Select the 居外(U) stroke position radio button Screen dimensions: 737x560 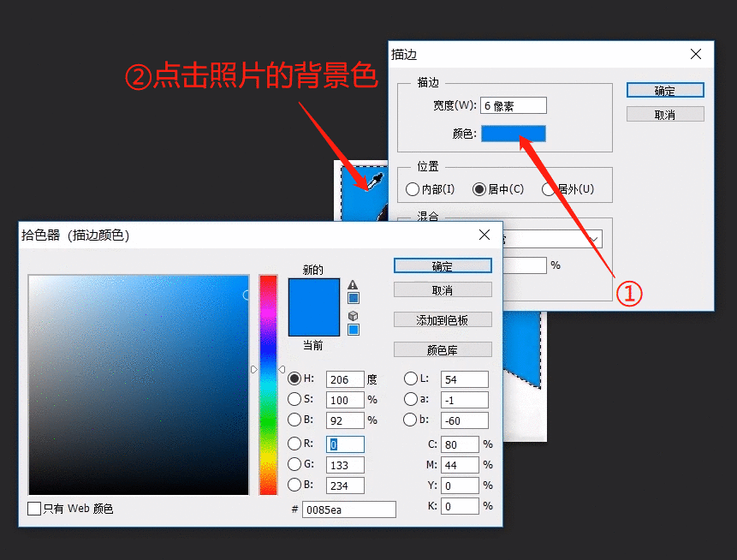click(548, 190)
